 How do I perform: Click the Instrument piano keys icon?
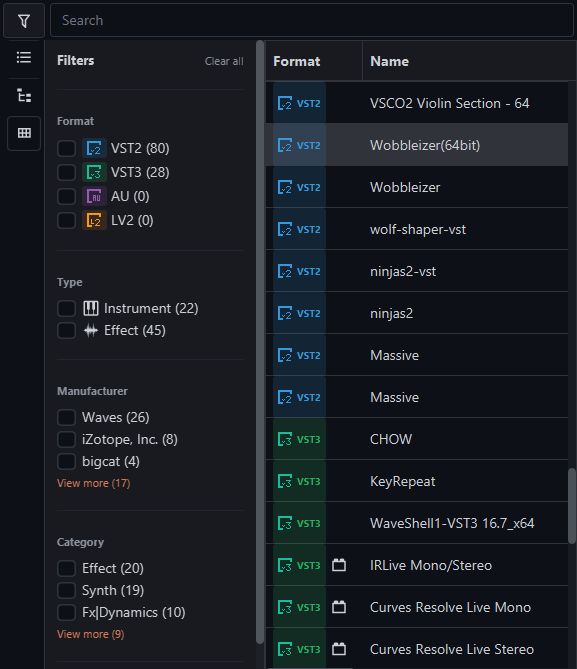(90, 308)
